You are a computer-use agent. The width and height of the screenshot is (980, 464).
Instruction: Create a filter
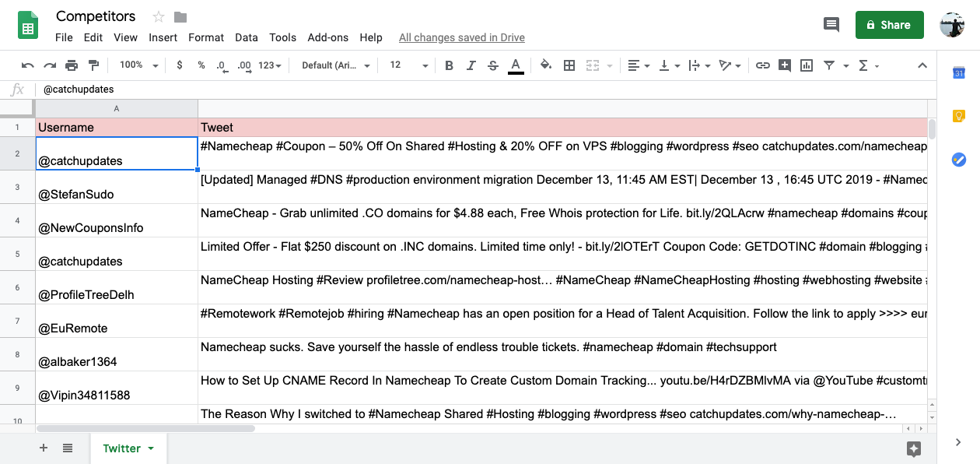(x=828, y=65)
